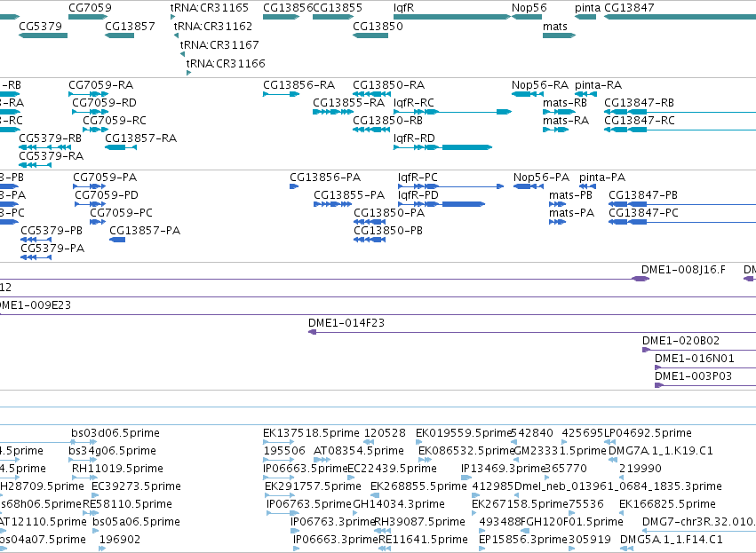The width and height of the screenshot is (756, 553).
Task: Click the Nop56-RA transcript
Action: (x=528, y=94)
